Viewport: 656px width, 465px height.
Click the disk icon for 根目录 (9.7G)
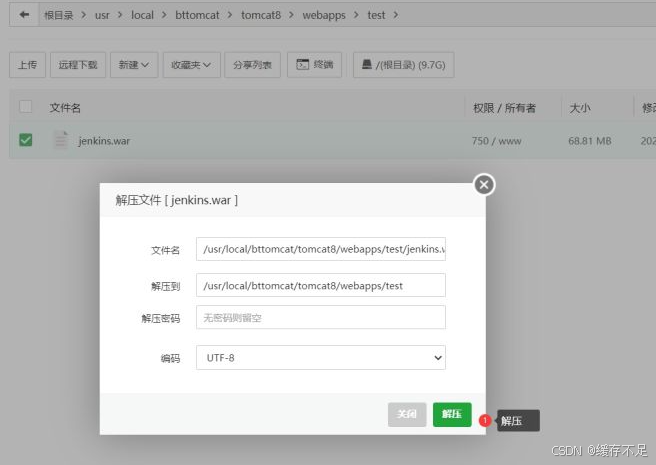[366, 64]
